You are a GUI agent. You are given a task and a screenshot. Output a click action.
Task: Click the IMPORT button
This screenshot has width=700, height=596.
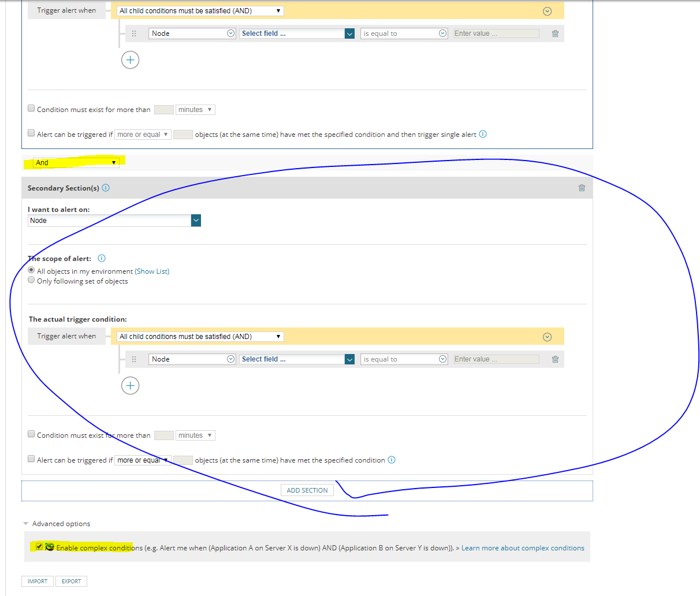[x=38, y=581]
